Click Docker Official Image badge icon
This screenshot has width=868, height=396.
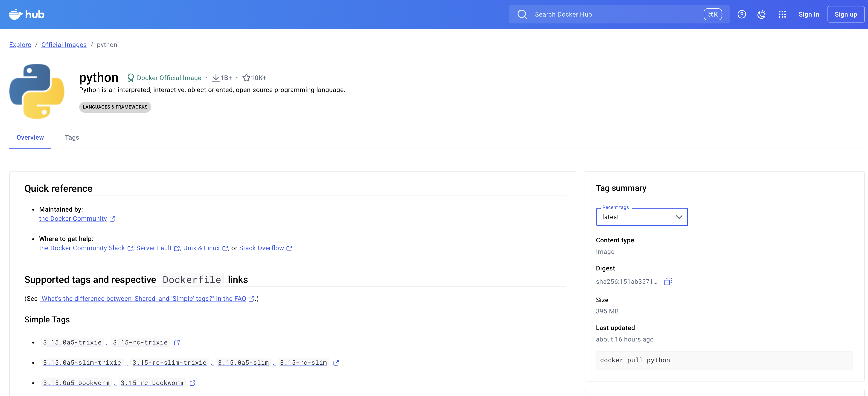coord(130,78)
